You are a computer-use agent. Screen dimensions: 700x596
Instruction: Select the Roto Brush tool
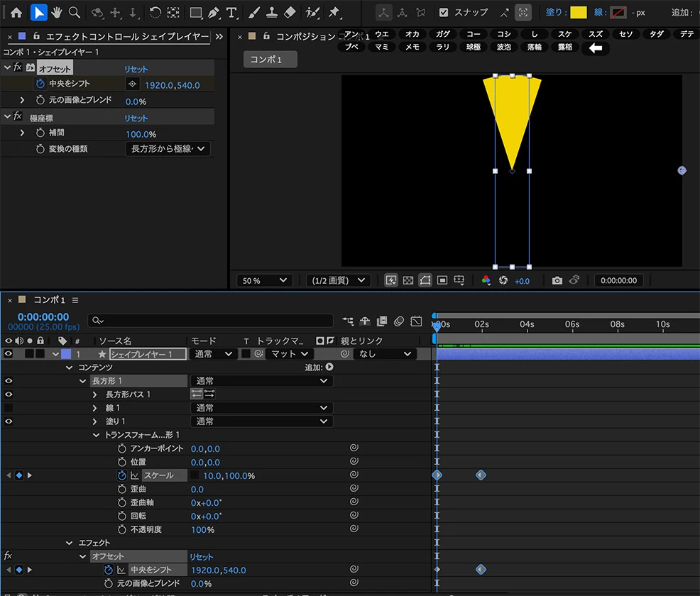[x=312, y=13]
